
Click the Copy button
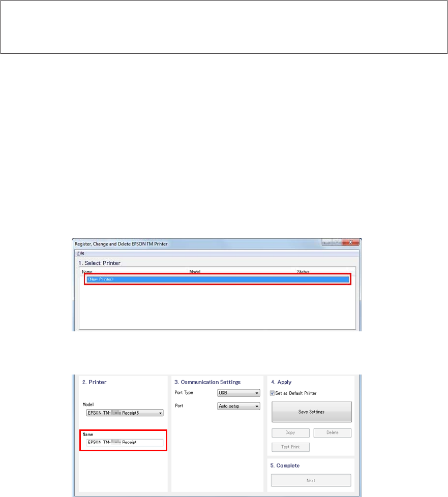coord(290,432)
